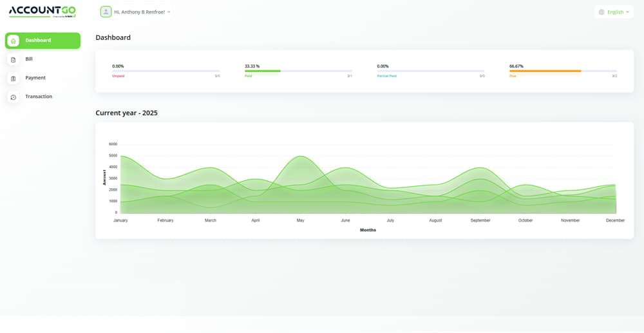The height and width of the screenshot is (333, 644).
Task: Open the English language dropdown
Action: click(x=614, y=12)
